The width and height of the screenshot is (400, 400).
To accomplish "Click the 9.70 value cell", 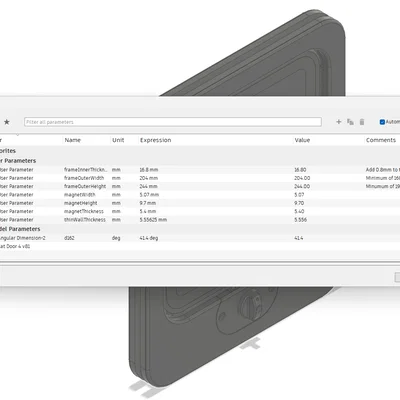I will (299, 203).
